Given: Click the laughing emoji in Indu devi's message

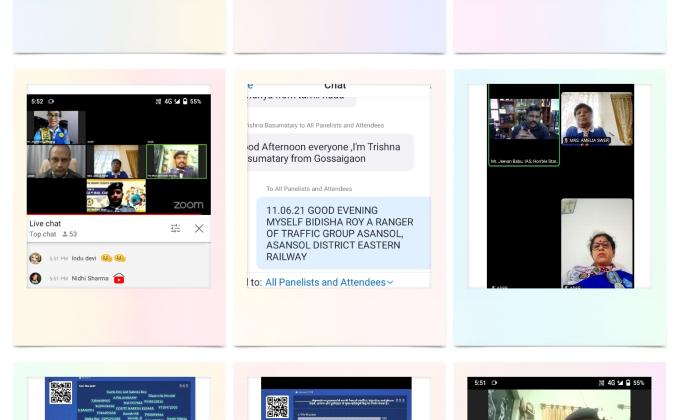Looking at the screenshot, I should 106,258.
